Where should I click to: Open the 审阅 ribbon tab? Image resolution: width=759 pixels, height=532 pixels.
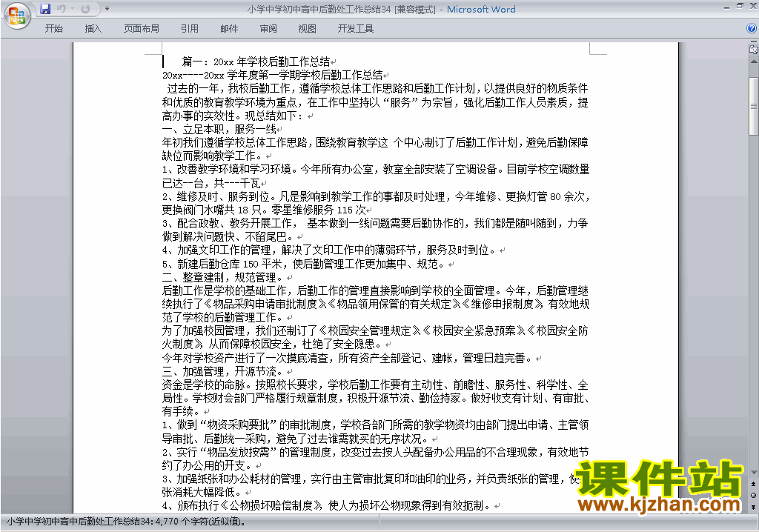[268, 29]
